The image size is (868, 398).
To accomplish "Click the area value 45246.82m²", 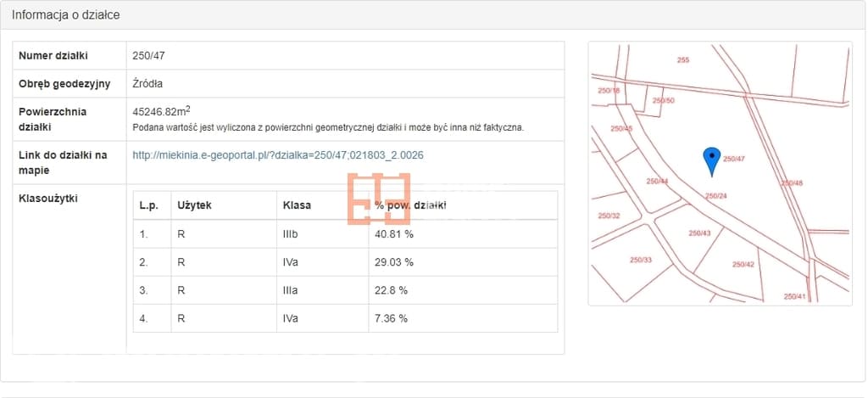I will [162, 111].
